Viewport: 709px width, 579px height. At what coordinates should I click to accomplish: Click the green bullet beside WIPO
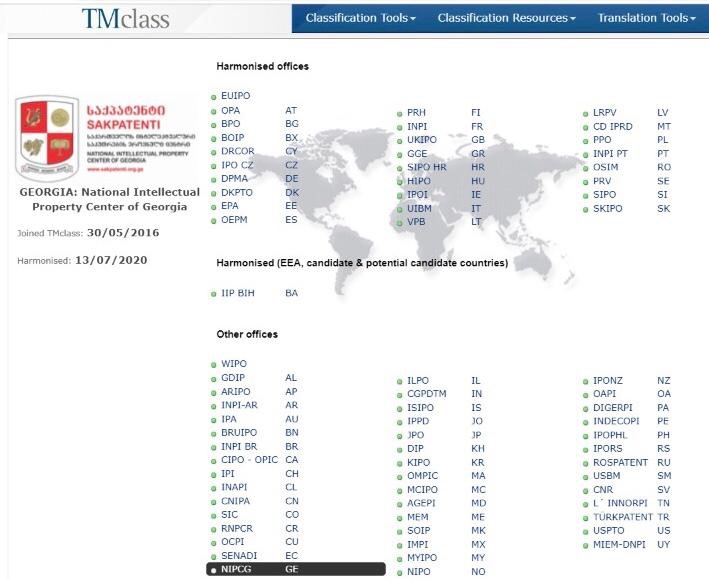[214, 364]
